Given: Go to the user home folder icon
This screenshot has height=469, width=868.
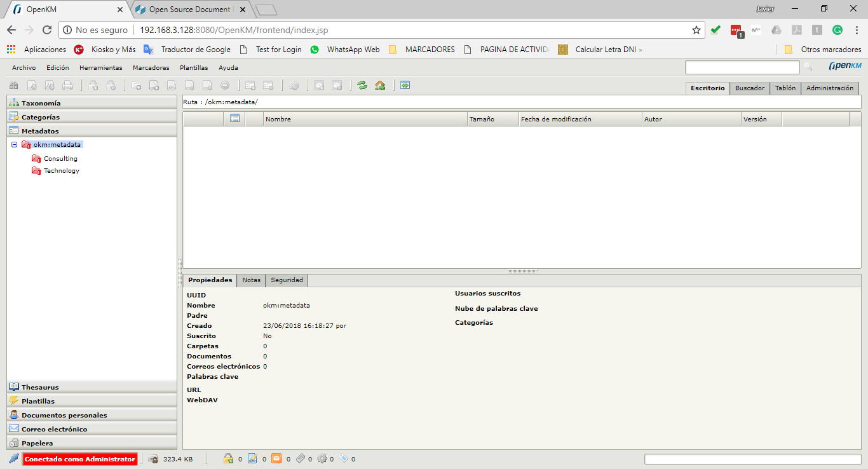Looking at the screenshot, I should [x=380, y=85].
